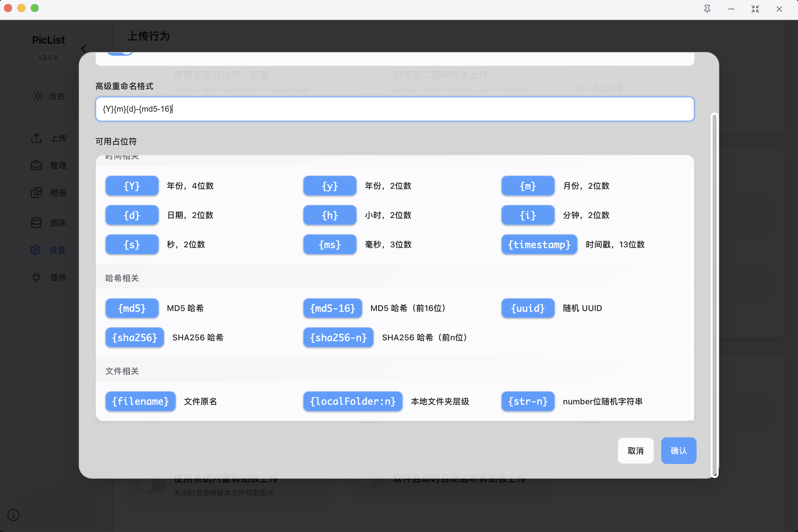
Task: Click the dialog's vertical scrollbar
Action: [x=714, y=295]
